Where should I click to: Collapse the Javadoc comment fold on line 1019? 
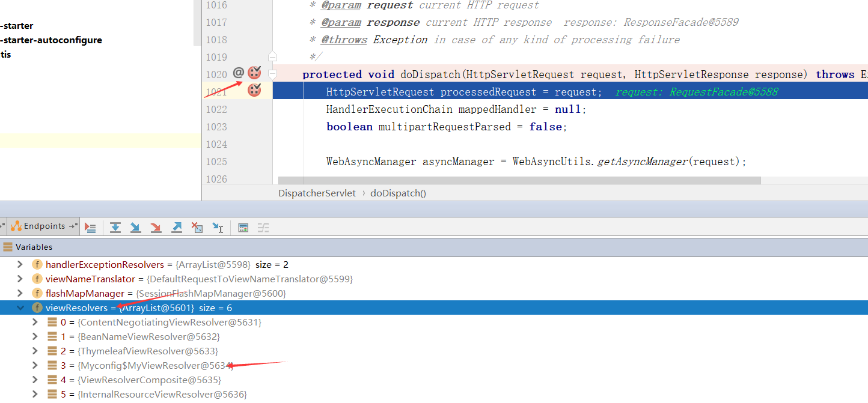(x=272, y=57)
